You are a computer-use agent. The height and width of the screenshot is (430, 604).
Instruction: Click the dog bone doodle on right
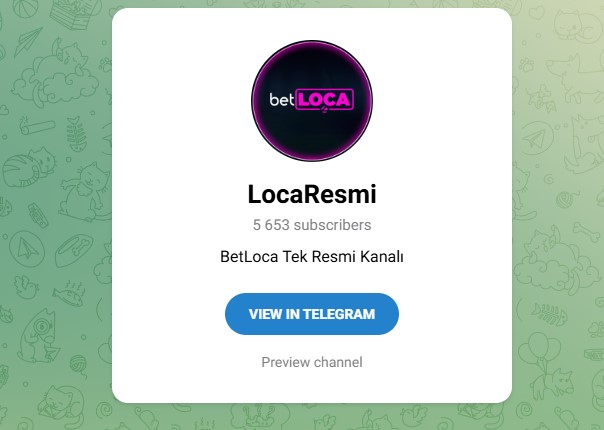pos(586,232)
